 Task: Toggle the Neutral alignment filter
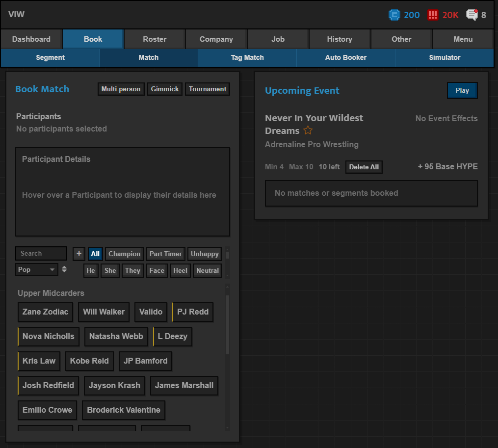208,271
